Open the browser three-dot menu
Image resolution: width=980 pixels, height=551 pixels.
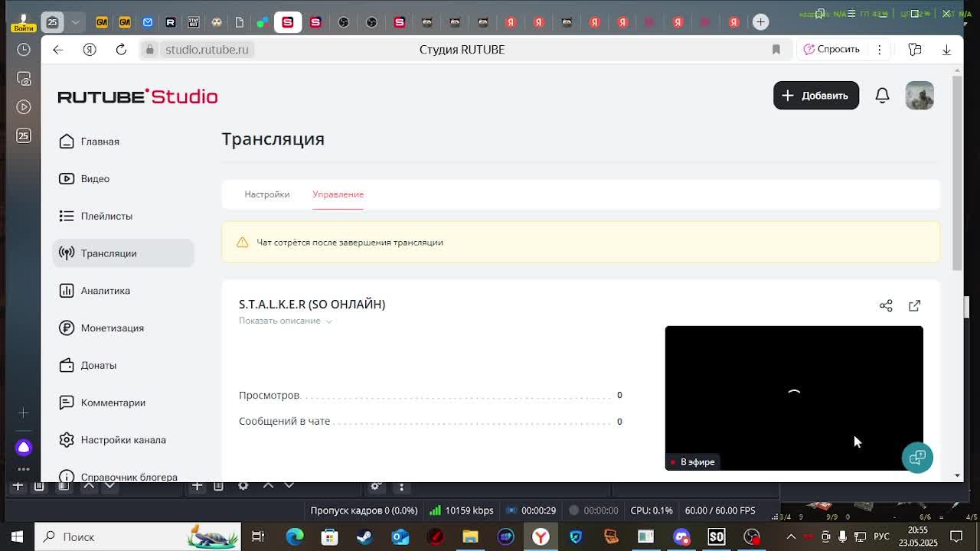pos(879,49)
